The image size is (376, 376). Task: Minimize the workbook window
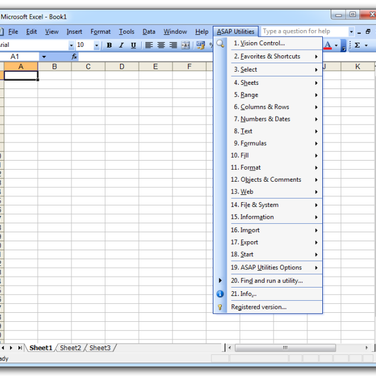click(x=359, y=32)
